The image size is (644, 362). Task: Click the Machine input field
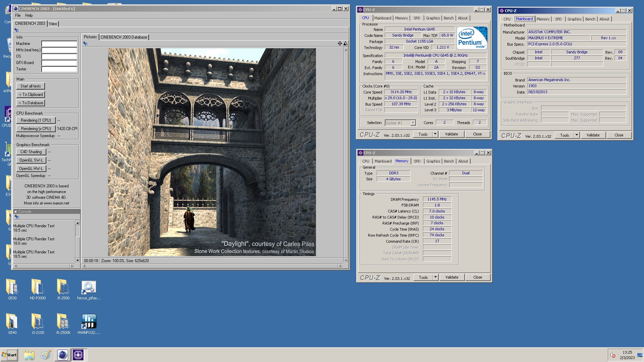click(x=59, y=44)
